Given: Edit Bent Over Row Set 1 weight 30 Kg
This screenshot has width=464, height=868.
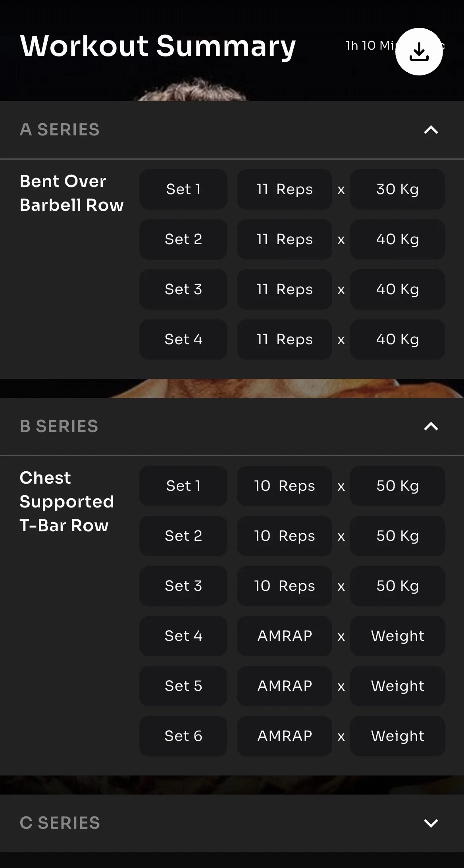Looking at the screenshot, I should [397, 189].
